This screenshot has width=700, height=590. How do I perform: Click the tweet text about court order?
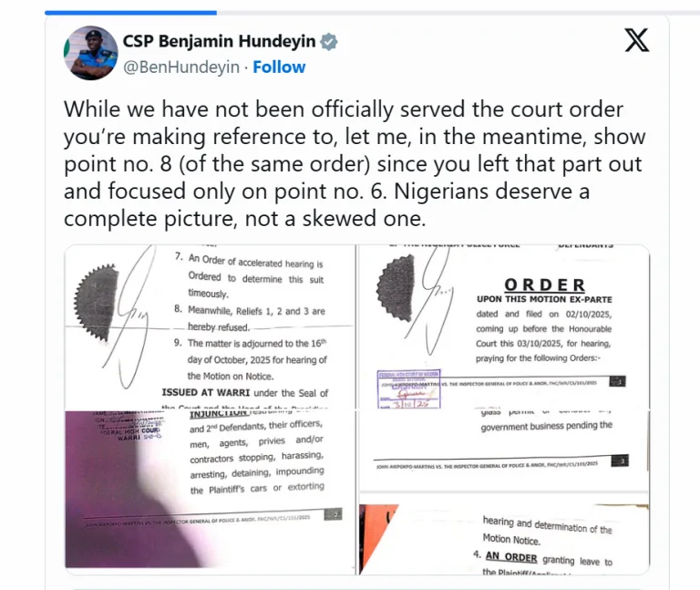355,164
